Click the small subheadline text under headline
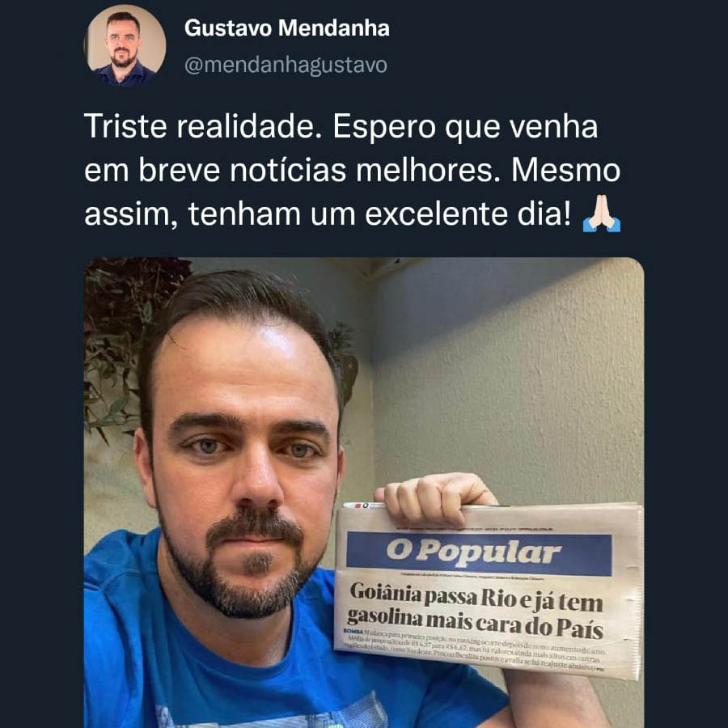The width and height of the screenshot is (728, 728). [x=473, y=650]
